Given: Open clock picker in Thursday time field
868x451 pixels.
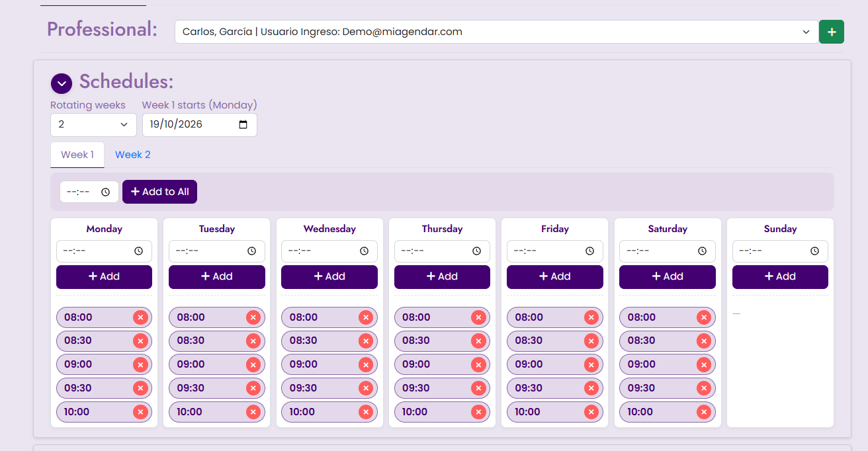Looking at the screenshot, I should pyautogui.click(x=476, y=251).
